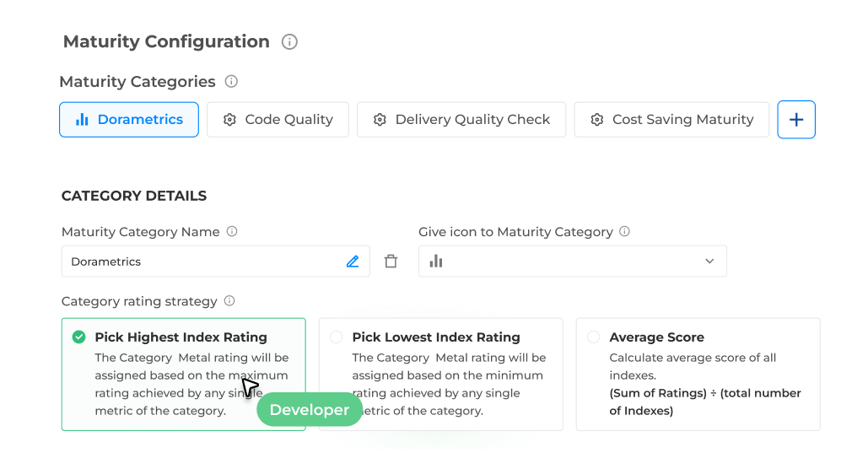The height and width of the screenshot is (453, 868).
Task: Select Delivery Quality Check category
Action: (462, 120)
